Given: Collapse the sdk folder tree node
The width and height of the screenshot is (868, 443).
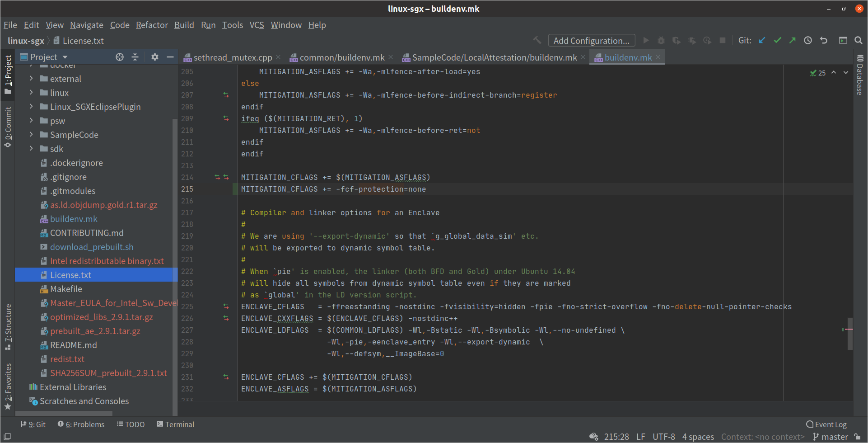Looking at the screenshot, I should pyautogui.click(x=31, y=148).
